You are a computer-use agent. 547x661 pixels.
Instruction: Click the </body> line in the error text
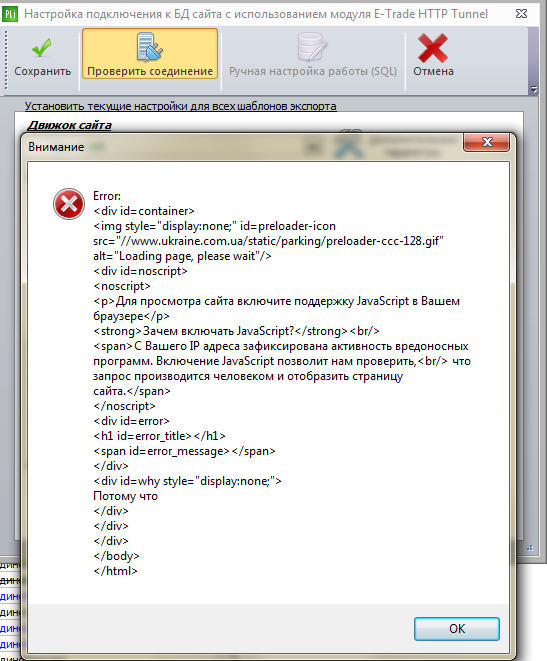(x=116, y=556)
